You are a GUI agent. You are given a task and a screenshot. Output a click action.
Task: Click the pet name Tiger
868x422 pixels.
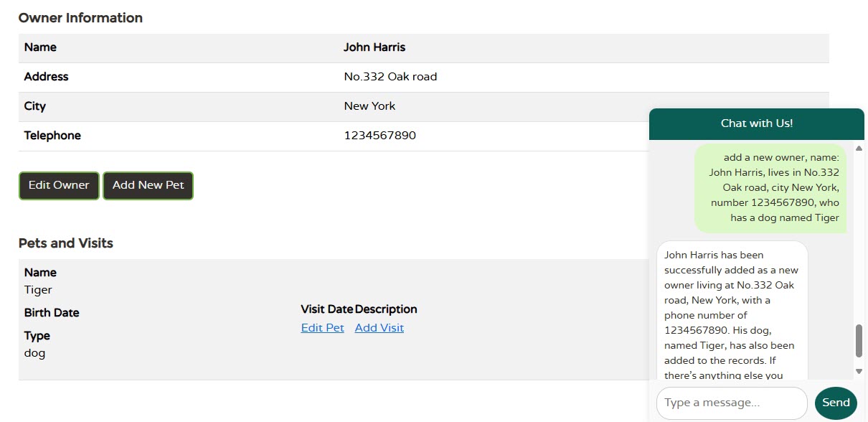(x=38, y=290)
